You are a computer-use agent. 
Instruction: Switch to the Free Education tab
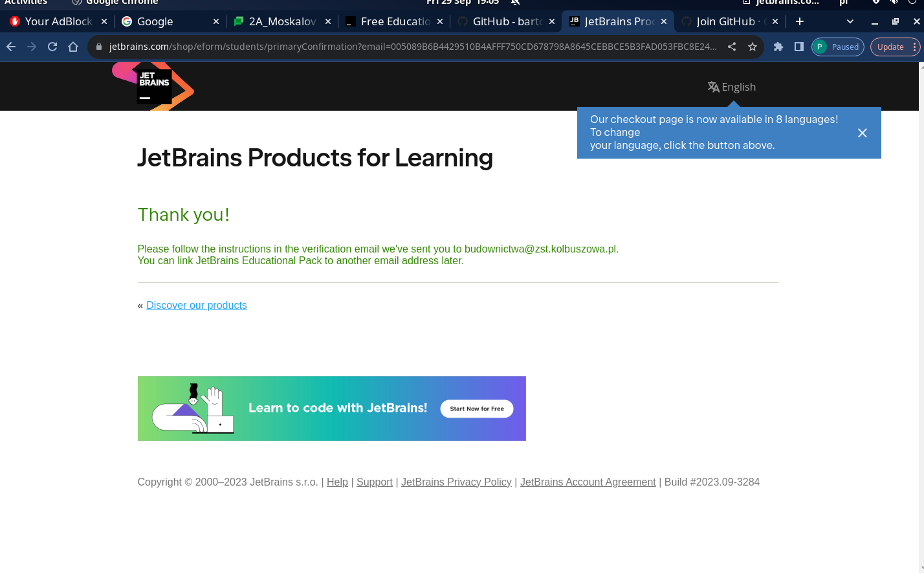click(395, 21)
